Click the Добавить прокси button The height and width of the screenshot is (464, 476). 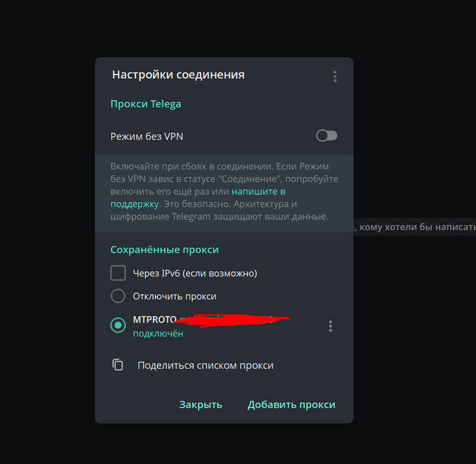tap(291, 404)
